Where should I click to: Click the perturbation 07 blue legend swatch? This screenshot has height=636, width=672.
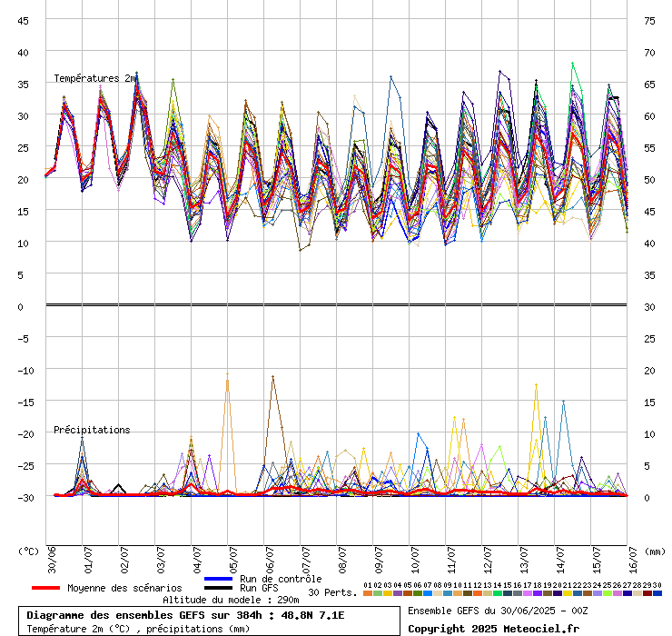tap(428, 593)
